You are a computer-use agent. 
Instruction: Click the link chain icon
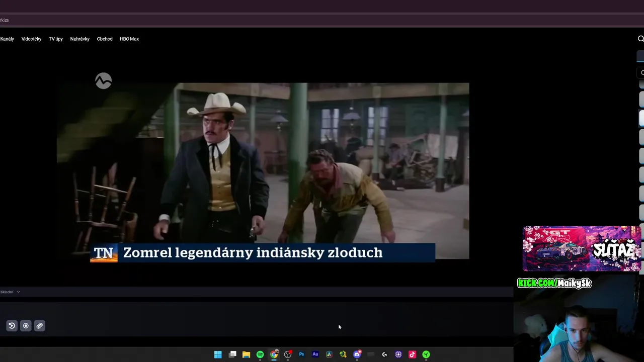tap(39, 326)
